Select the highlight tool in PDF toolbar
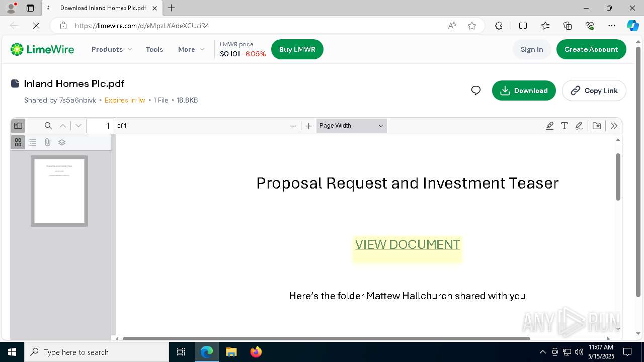The width and height of the screenshot is (644, 362). pyautogui.click(x=549, y=126)
